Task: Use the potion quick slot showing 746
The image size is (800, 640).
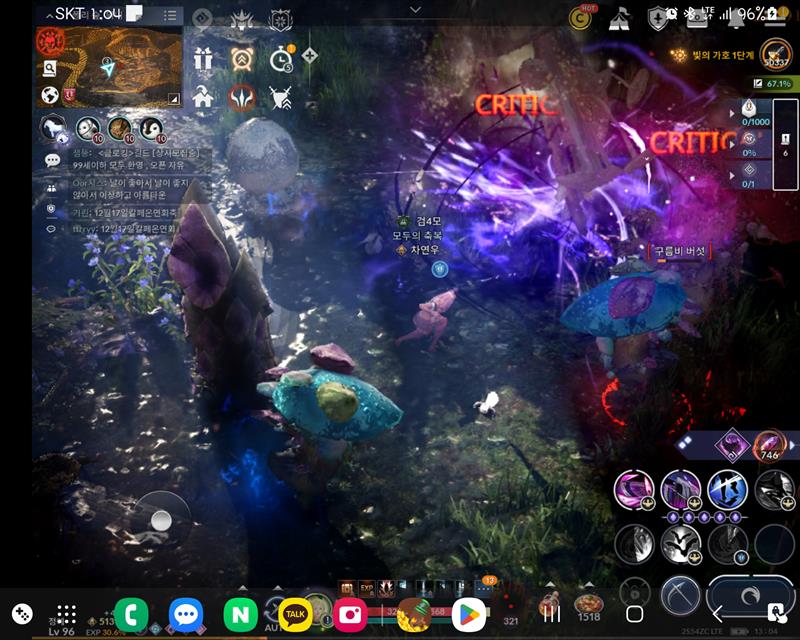Action: (769, 445)
